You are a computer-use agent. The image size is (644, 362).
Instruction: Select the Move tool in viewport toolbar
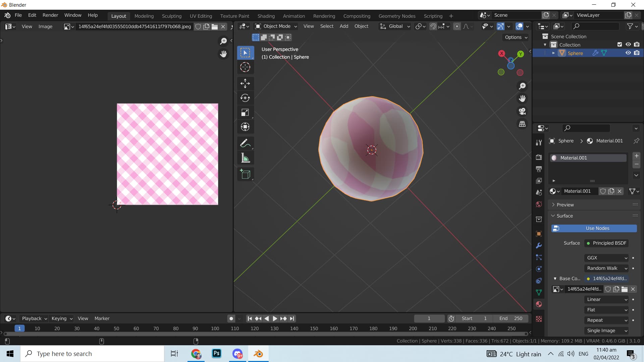(245, 83)
